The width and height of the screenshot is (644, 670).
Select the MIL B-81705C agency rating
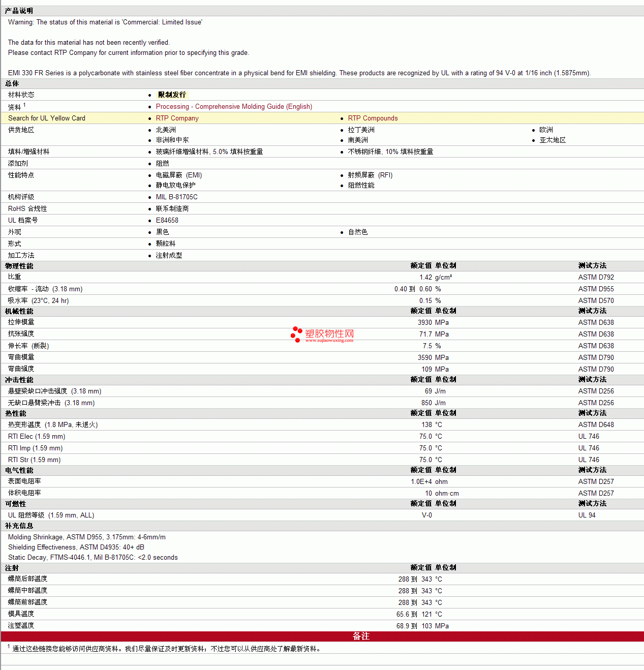point(176,197)
